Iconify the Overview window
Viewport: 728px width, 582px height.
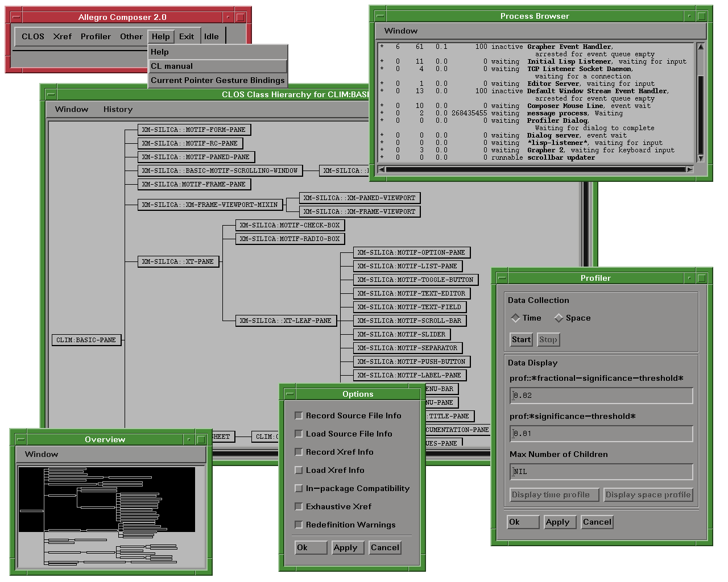189,439
